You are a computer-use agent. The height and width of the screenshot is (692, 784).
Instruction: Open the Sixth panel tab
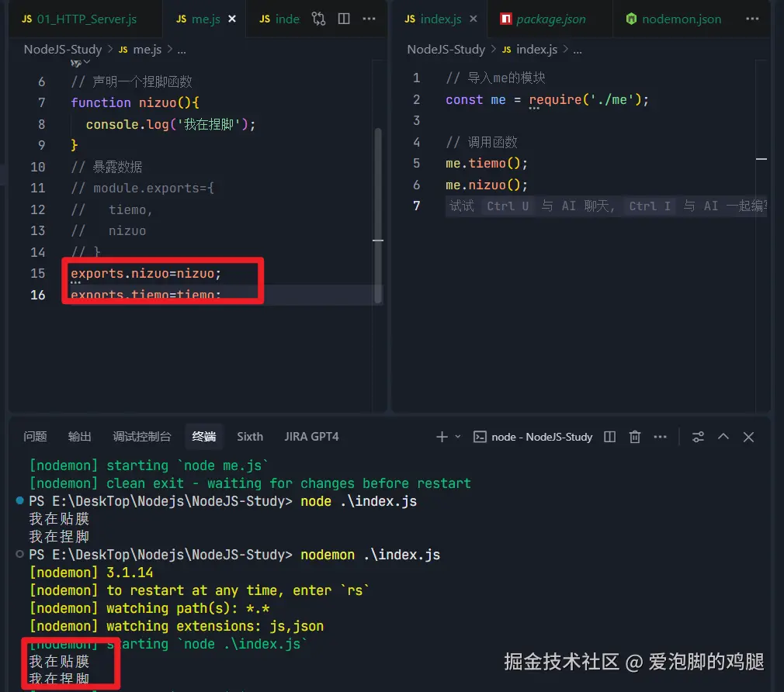250,437
